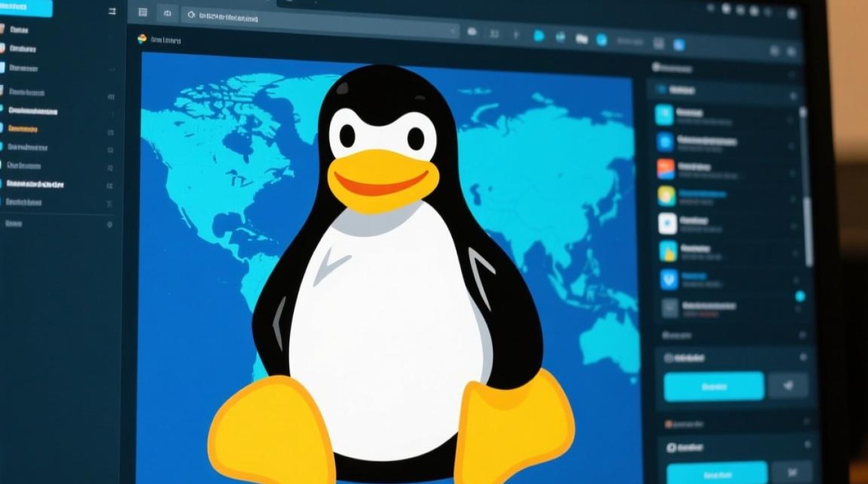Click the gray square icon ending the list

[x=670, y=307]
